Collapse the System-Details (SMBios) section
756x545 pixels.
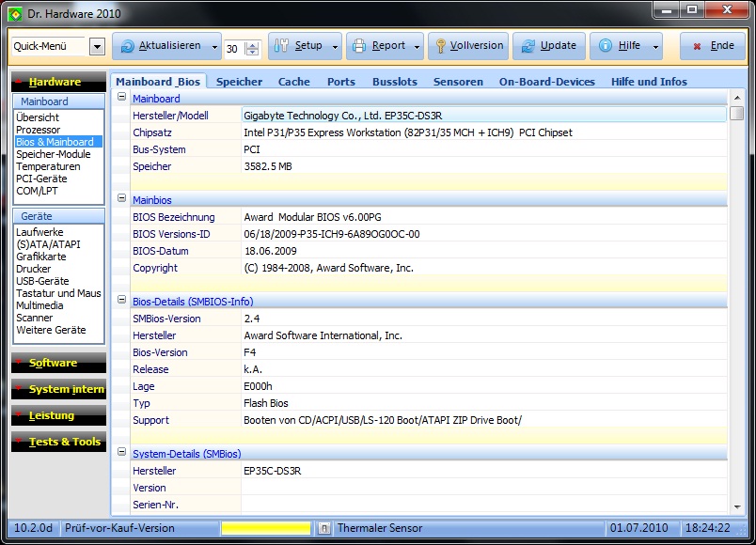pos(122,452)
